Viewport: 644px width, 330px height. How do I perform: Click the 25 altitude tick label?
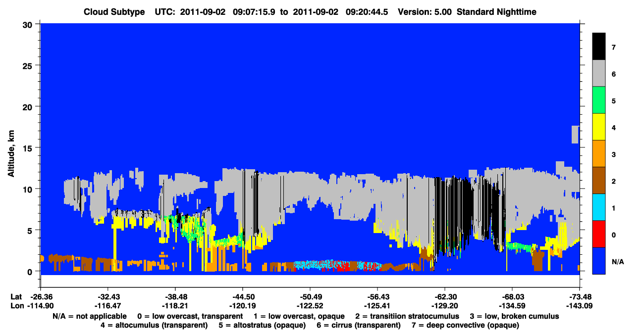coord(29,65)
